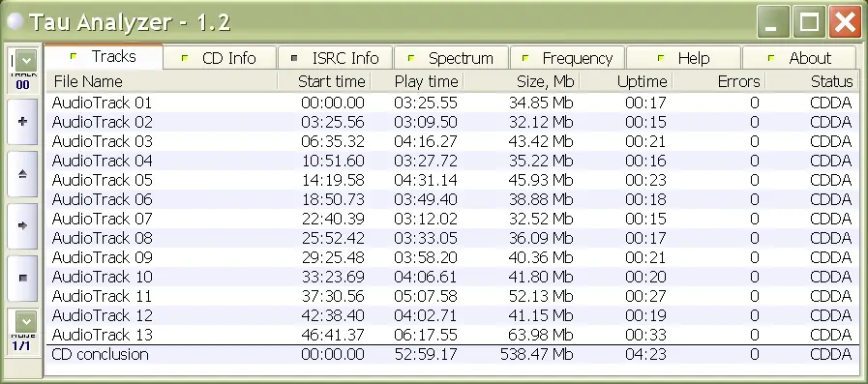Select the CD conclusion summary row
The image size is (868, 384).
point(452,354)
